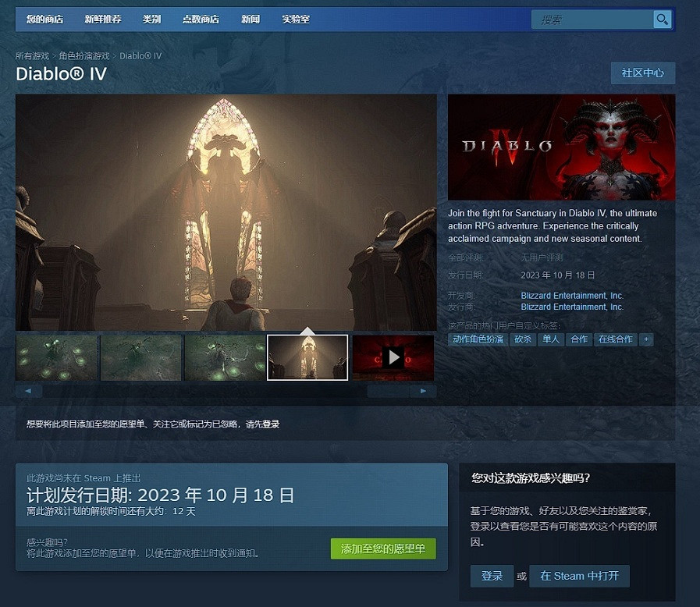The width and height of the screenshot is (700, 607).
Task: Play the trailer video thumbnail
Action: click(393, 357)
